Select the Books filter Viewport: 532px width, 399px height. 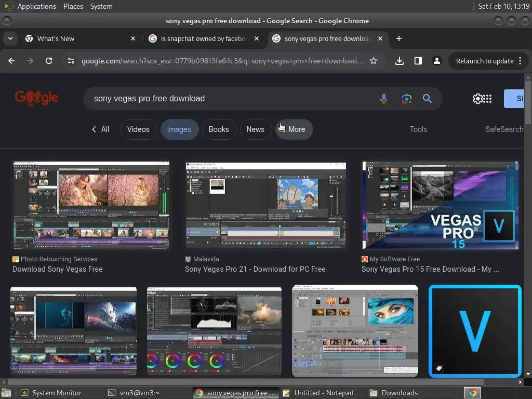click(219, 129)
